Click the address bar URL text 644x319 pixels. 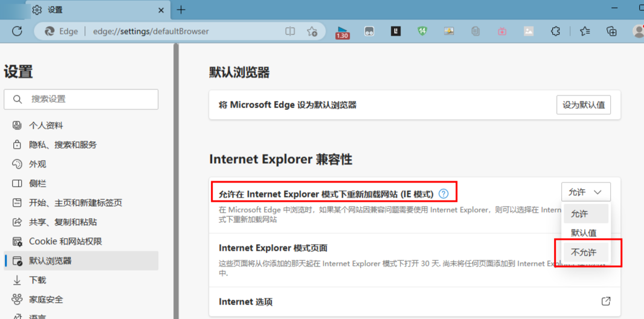pos(151,31)
